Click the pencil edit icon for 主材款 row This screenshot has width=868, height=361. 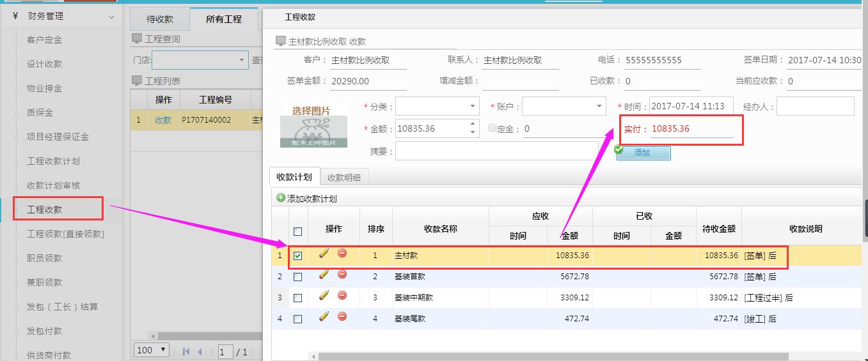(x=324, y=254)
